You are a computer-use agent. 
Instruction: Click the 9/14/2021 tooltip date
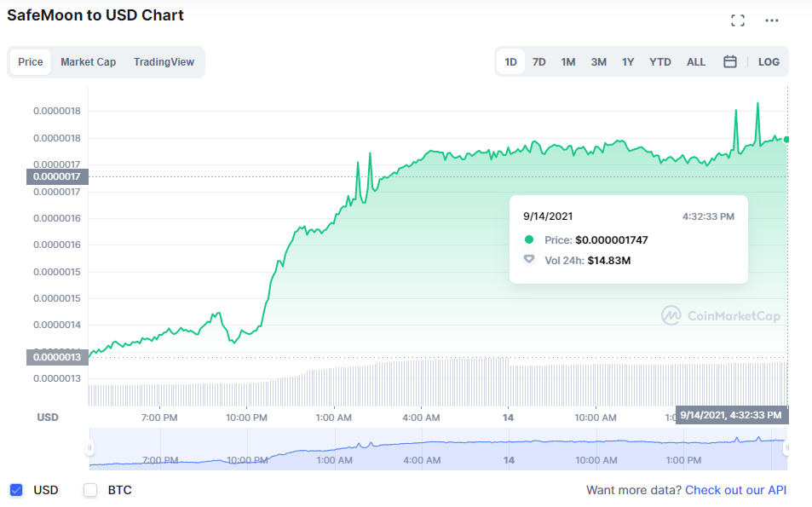pyautogui.click(x=548, y=216)
